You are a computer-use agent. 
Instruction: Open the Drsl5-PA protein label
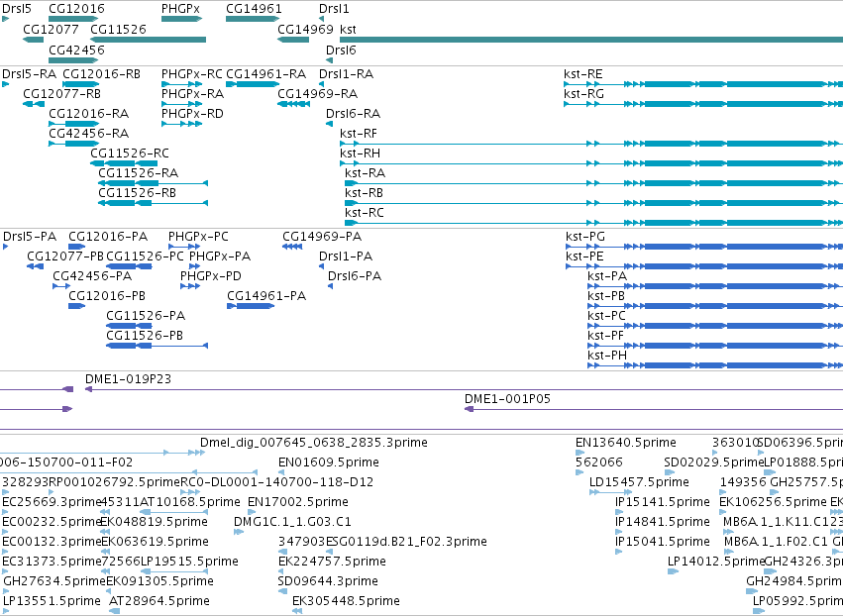(x=30, y=237)
